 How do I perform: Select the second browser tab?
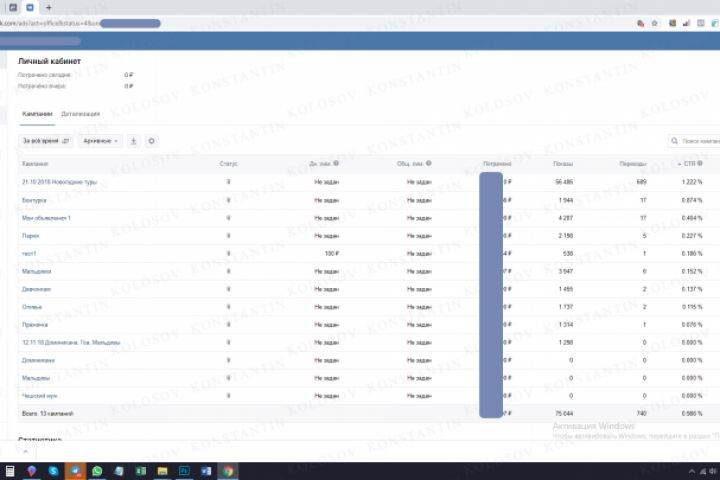pos(30,7)
